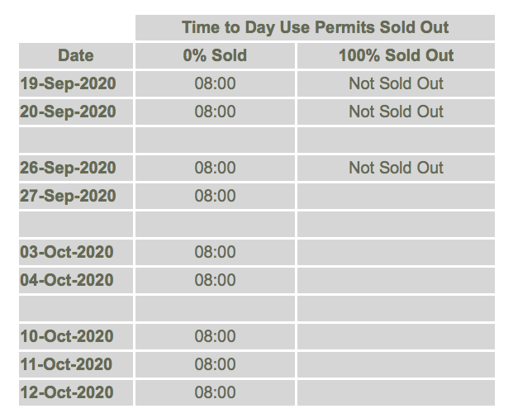This screenshot has height=418, width=532.
Task: Select "Not Sold Out" in the 20-Sep-2020 row
Action: (x=396, y=112)
